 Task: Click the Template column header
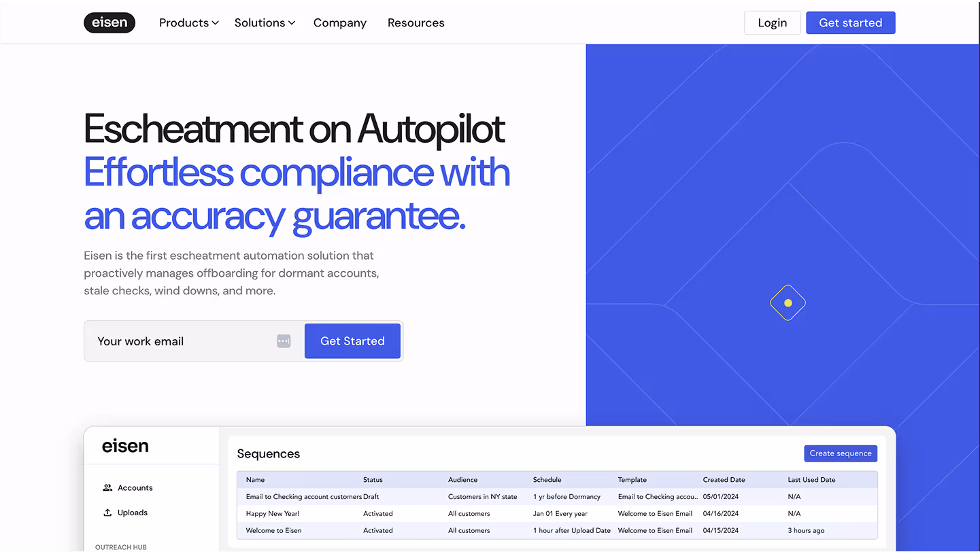pyautogui.click(x=632, y=480)
